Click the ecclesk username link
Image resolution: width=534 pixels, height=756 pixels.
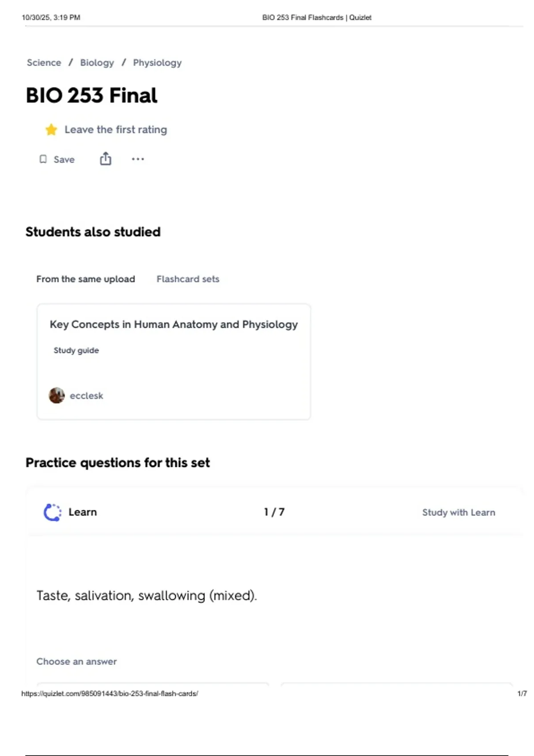86,396
